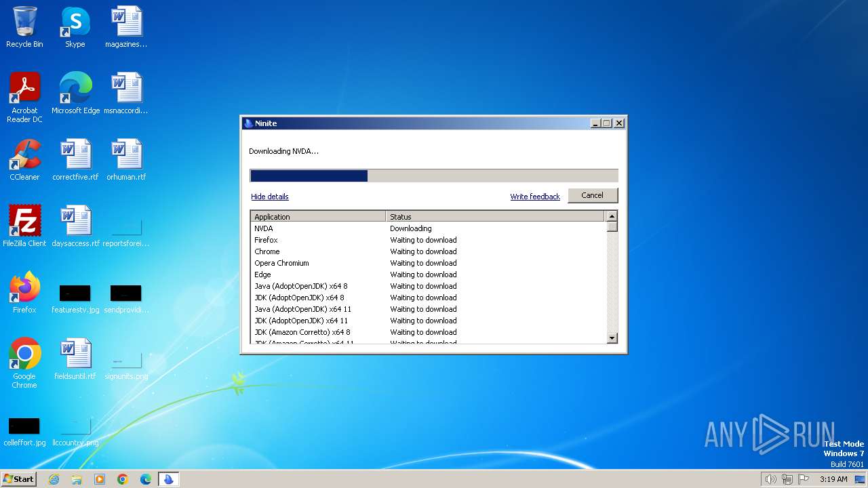868x488 pixels.
Task: Select llccountry.png file icon
Action: [x=75, y=431]
